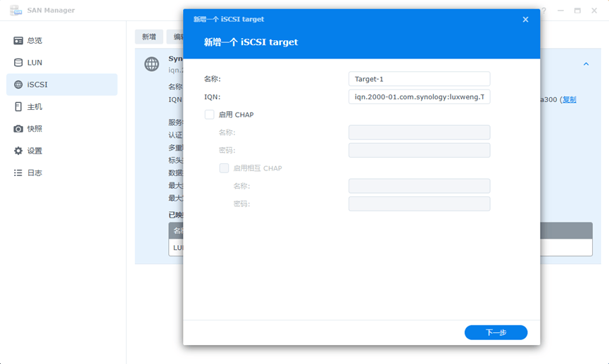This screenshot has width=609, height=364.
Task: Open the 主机 host section in the sidebar
Action: click(62, 107)
